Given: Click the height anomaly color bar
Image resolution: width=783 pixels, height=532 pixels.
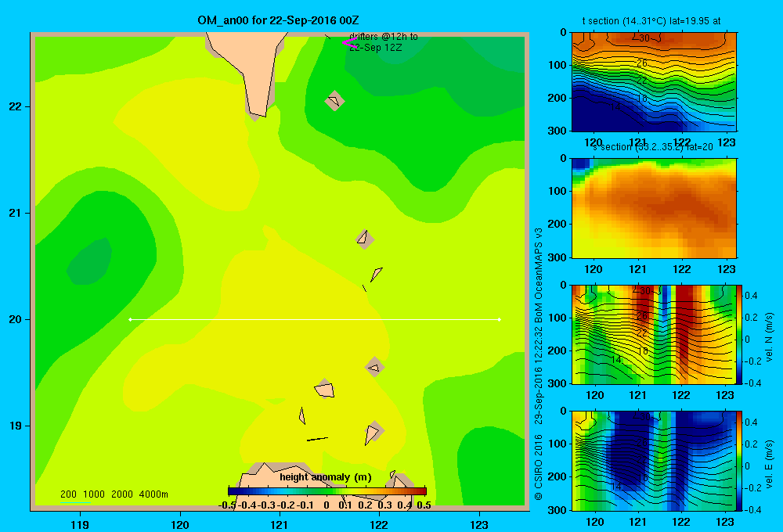Looking at the screenshot, I should [x=327, y=491].
